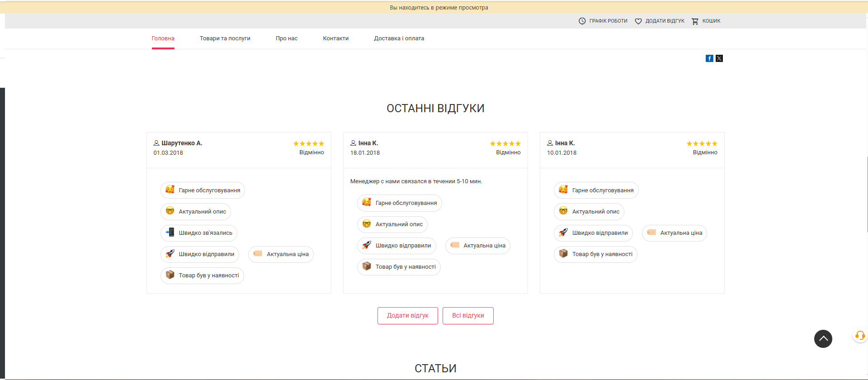Open the shopping cart icon

(695, 21)
